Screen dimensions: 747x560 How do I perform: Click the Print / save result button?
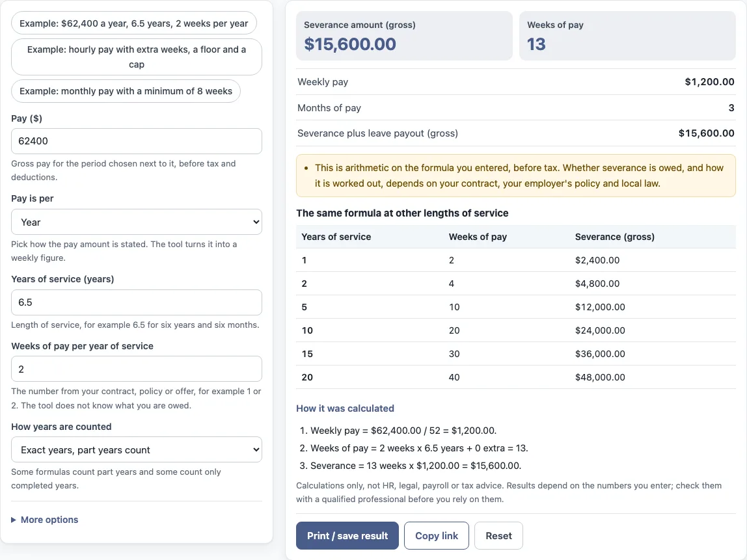click(x=347, y=536)
